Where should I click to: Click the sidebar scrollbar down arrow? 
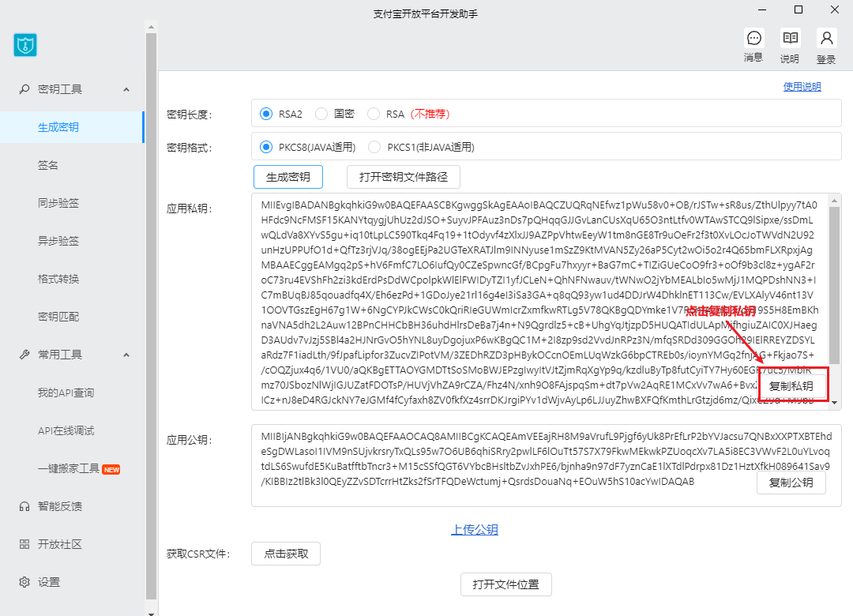coord(151,613)
